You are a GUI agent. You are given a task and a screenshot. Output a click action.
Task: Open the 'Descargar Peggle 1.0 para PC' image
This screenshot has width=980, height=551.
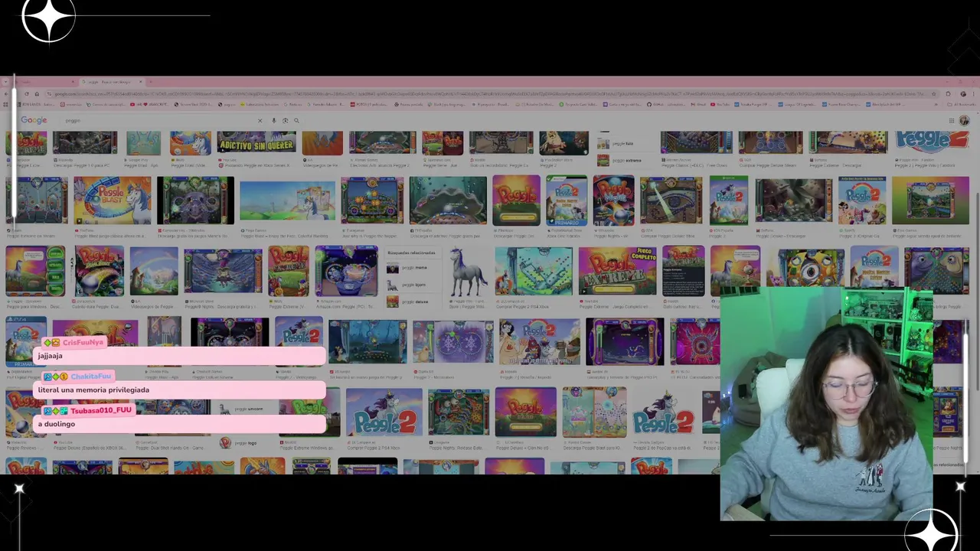pos(84,143)
